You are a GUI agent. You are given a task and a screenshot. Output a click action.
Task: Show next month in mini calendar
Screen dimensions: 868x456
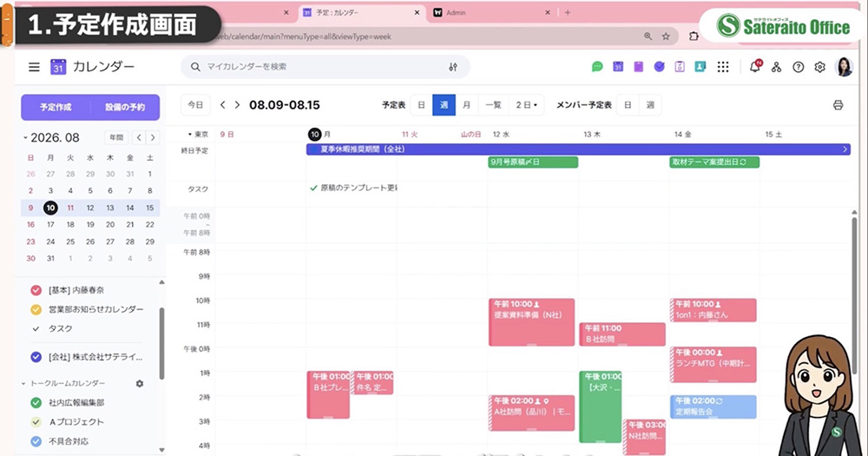click(x=153, y=137)
